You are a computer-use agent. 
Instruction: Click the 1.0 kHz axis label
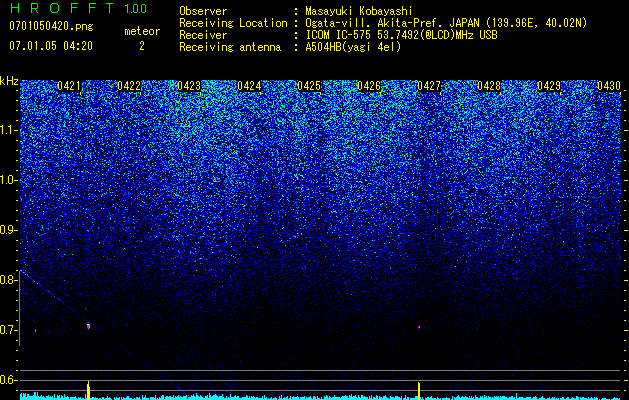(x=8, y=180)
